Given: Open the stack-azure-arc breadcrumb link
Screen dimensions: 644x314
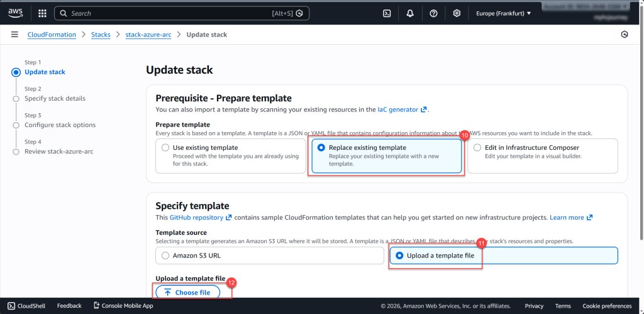Looking at the screenshot, I should [x=148, y=35].
